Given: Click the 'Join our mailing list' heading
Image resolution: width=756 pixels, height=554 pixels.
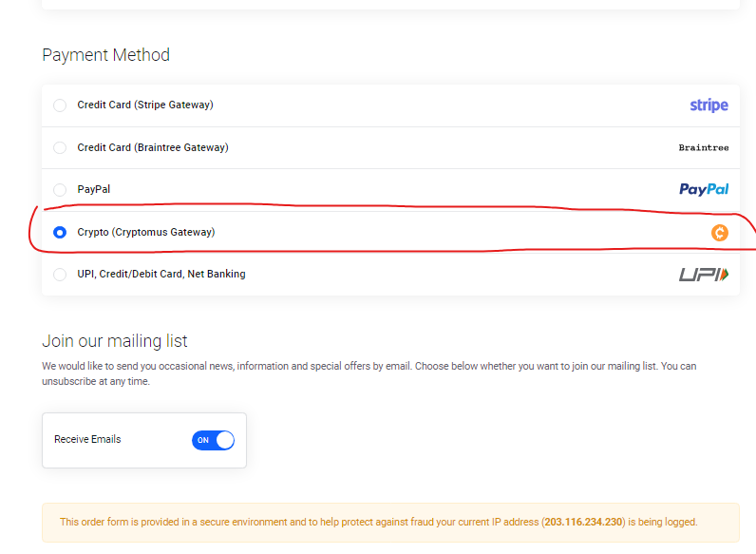Looking at the screenshot, I should [x=114, y=341].
